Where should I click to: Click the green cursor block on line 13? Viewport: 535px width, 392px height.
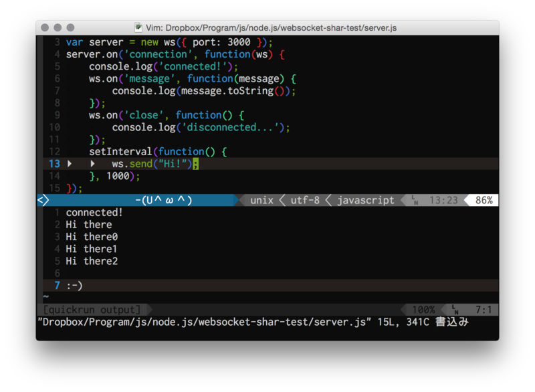pyautogui.click(x=195, y=164)
